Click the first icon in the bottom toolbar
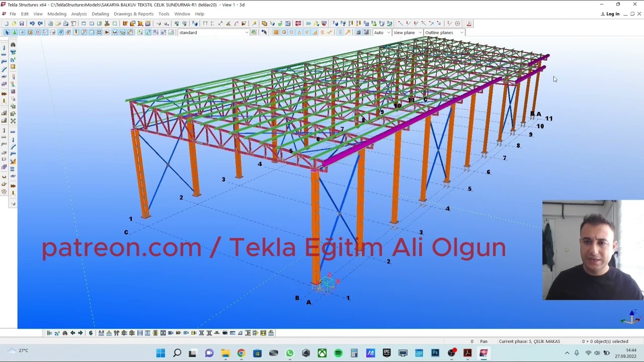The image size is (644, 362). pos(49,332)
